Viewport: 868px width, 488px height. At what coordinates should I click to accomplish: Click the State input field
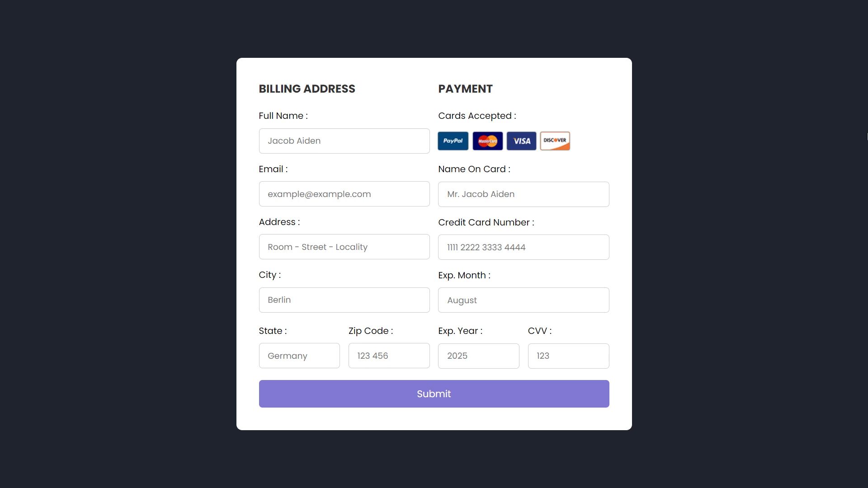tap(299, 356)
